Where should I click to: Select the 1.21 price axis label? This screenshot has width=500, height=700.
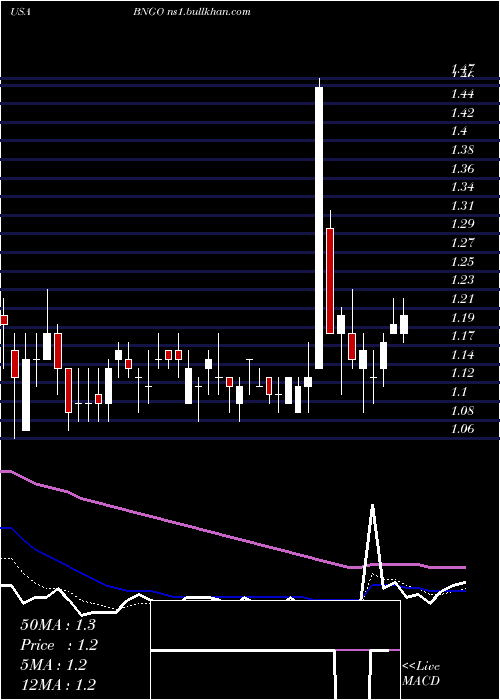[462, 299]
